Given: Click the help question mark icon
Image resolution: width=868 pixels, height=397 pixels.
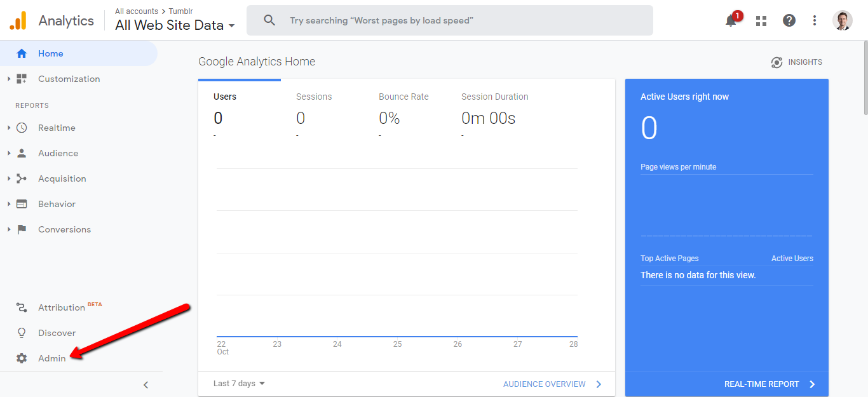Looking at the screenshot, I should tap(789, 20).
